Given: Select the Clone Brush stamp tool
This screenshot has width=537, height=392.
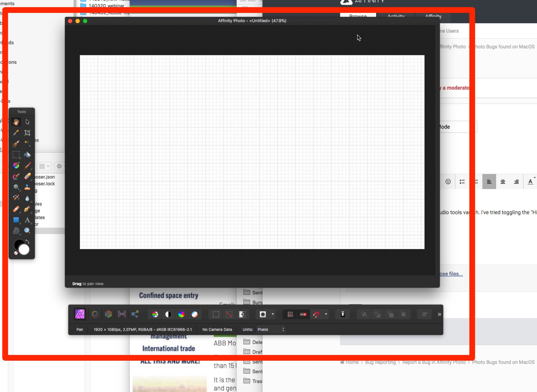Looking at the screenshot, I should point(28,187).
